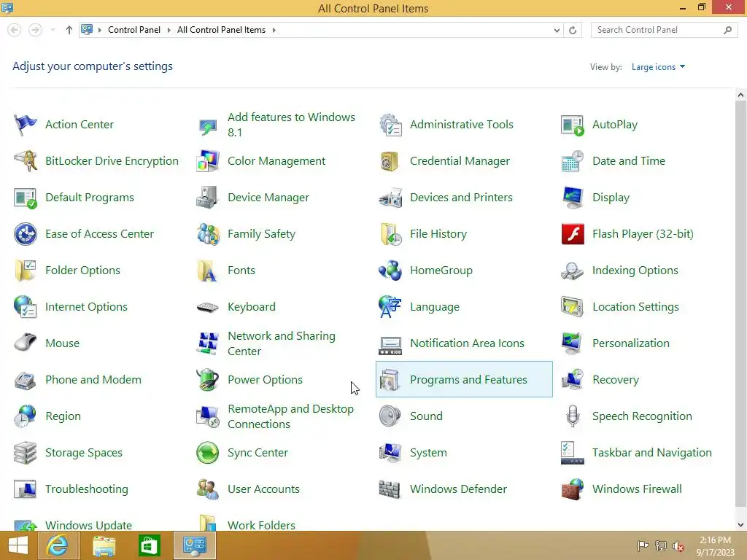Open the Sync Center green icon
The height and width of the screenshot is (560, 747).
click(x=208, y=453)
